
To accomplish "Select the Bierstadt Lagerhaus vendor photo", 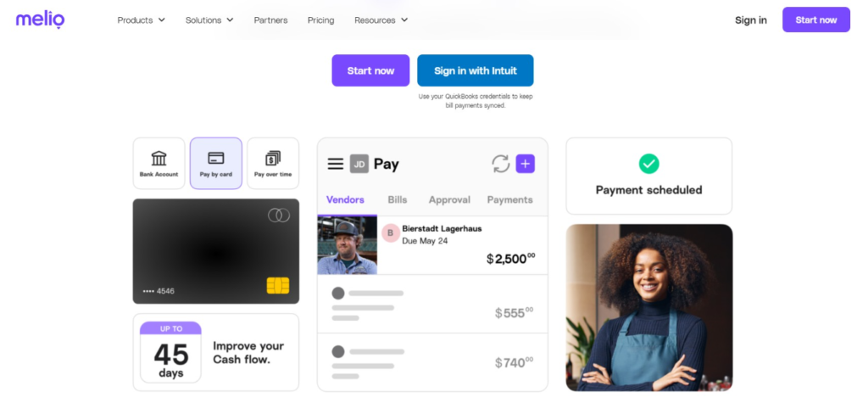I will pos(347,245).
